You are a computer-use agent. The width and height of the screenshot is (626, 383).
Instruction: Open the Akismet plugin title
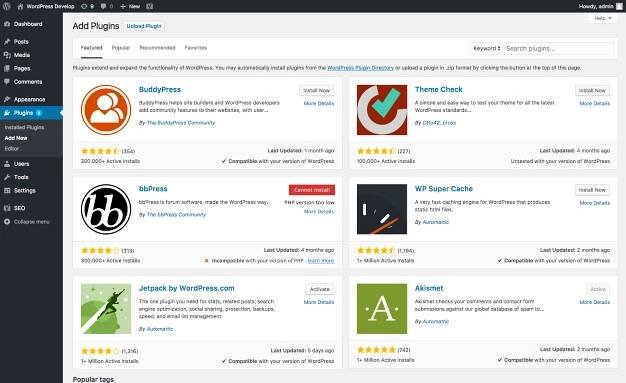coord(429,288)
